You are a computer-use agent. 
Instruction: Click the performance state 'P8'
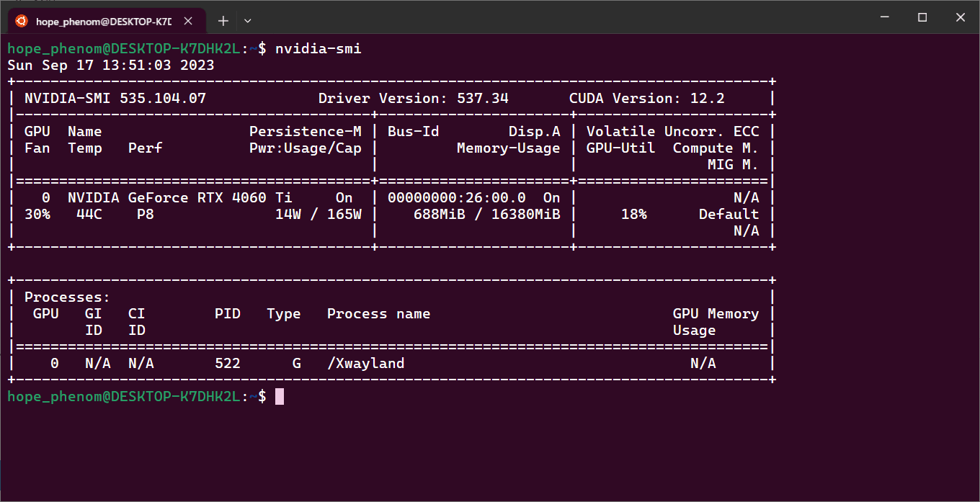pyautogui.click(x=146, y=215)
